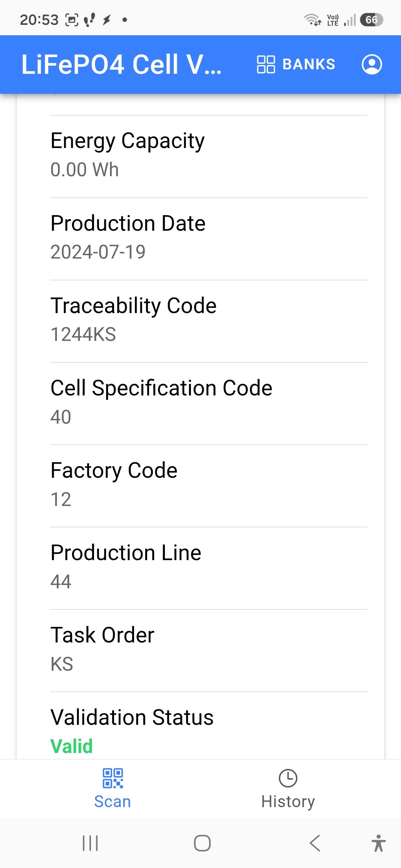Tap the Task Order KS entry
Screen dimensions: 401x868
point(209,651)
